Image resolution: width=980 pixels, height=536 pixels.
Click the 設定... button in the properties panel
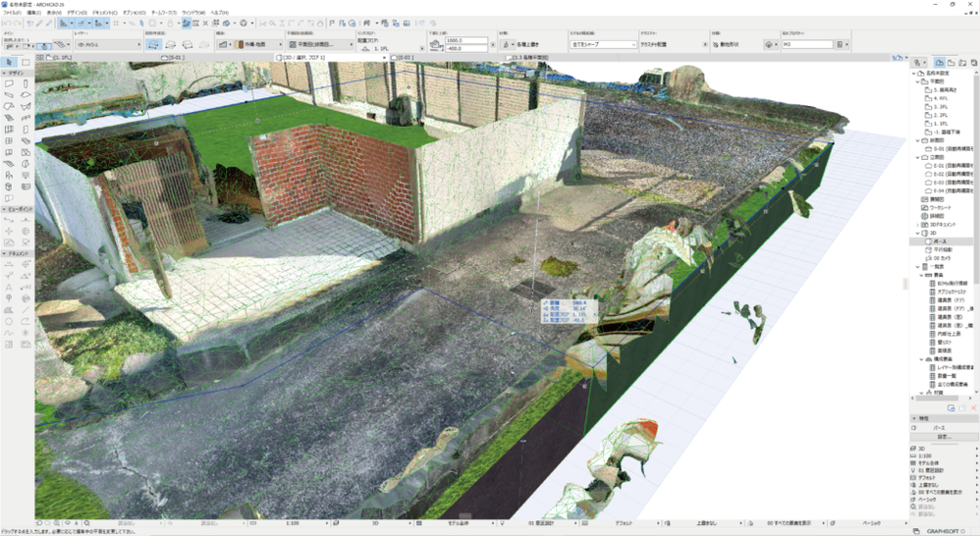(944, 437)
